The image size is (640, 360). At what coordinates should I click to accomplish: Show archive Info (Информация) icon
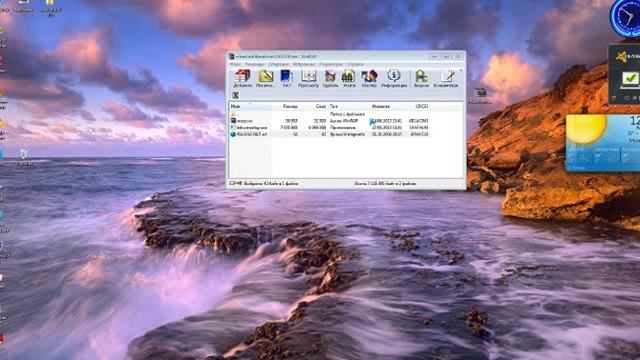394,78
